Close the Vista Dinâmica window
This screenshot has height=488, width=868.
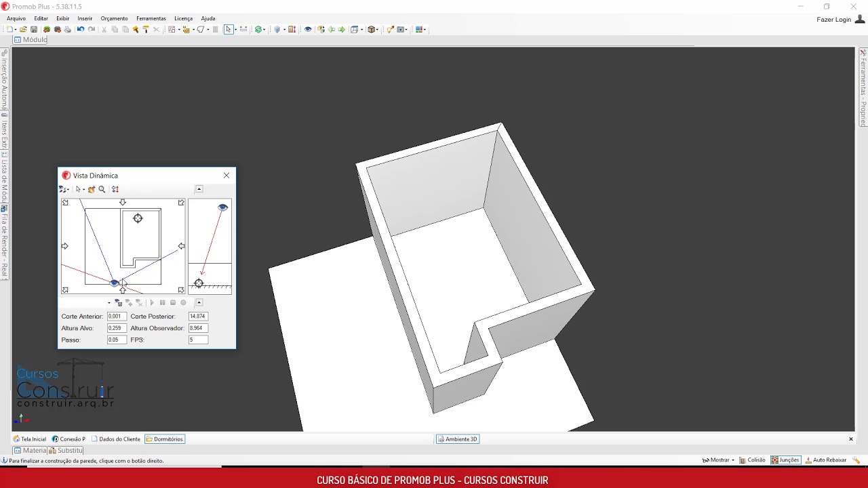(x=226, y=175)
